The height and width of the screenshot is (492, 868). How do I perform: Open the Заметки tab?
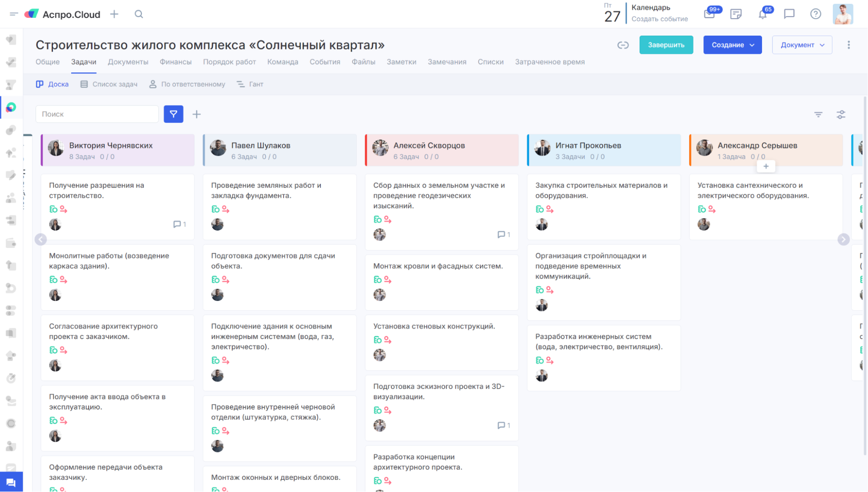(x=402, y=62)
